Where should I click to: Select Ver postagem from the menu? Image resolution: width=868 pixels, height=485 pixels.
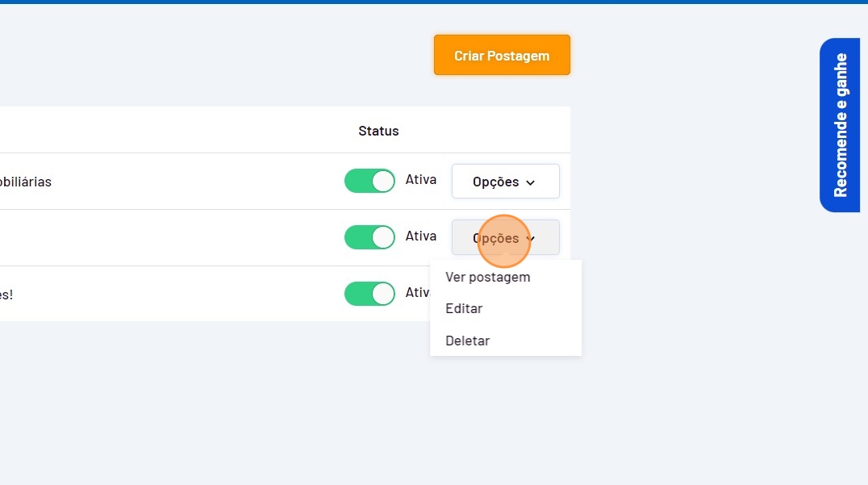(x=488, y=277)
